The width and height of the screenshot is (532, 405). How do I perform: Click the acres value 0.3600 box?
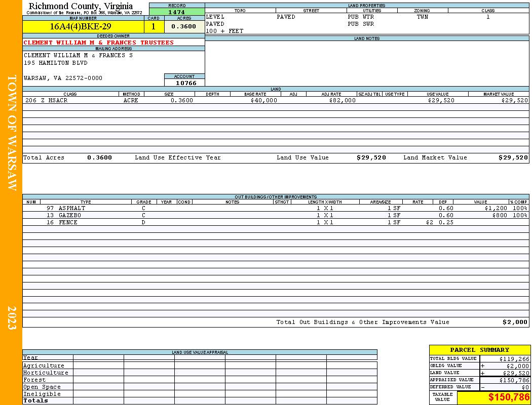(x=184, y=26)
